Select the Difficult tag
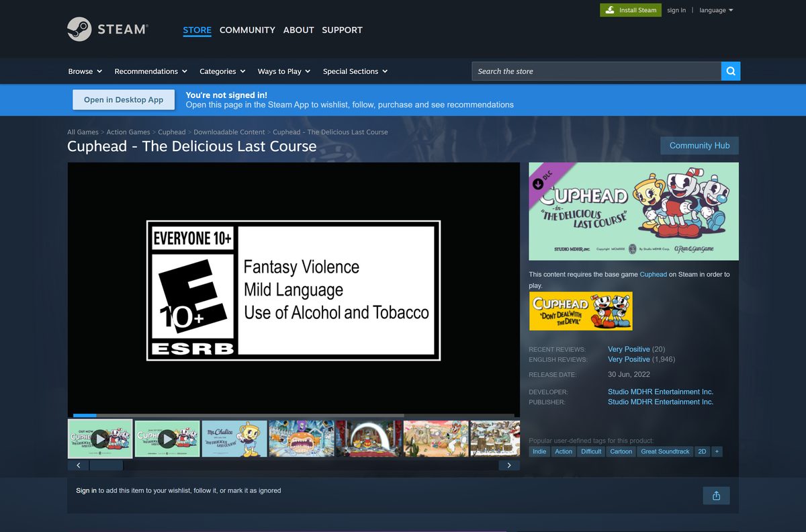The image size is (806, 532). click(591, 451)
